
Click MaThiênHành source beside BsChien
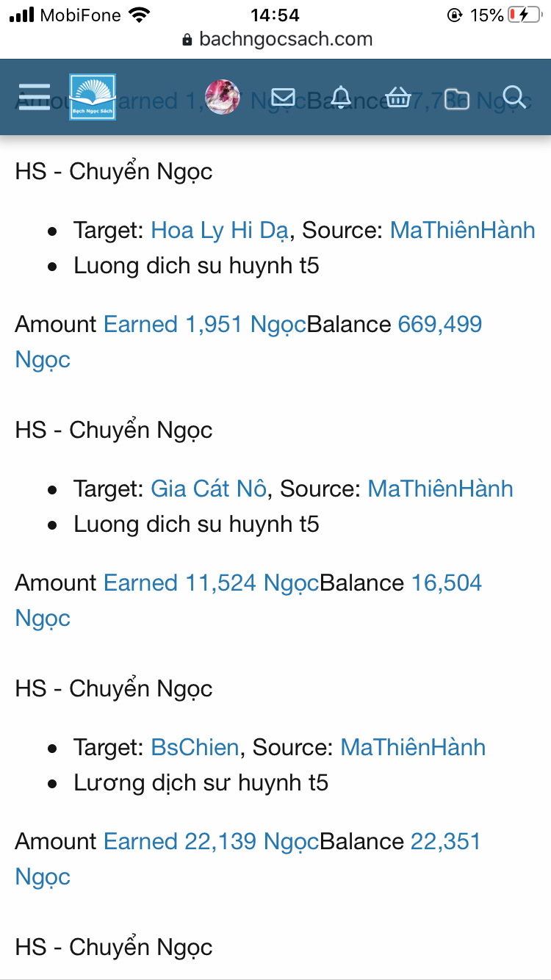413,748
